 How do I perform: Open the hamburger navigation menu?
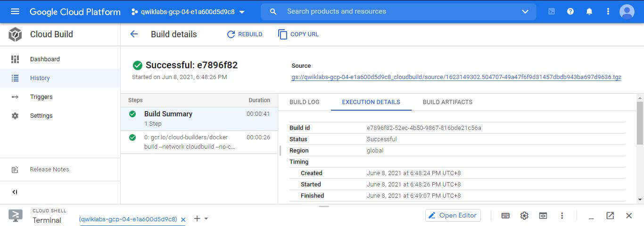(15, 11)
